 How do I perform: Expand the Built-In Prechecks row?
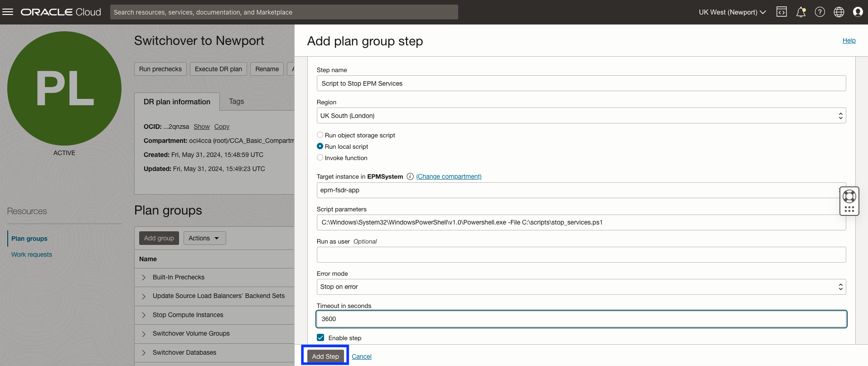pos(144,278)
